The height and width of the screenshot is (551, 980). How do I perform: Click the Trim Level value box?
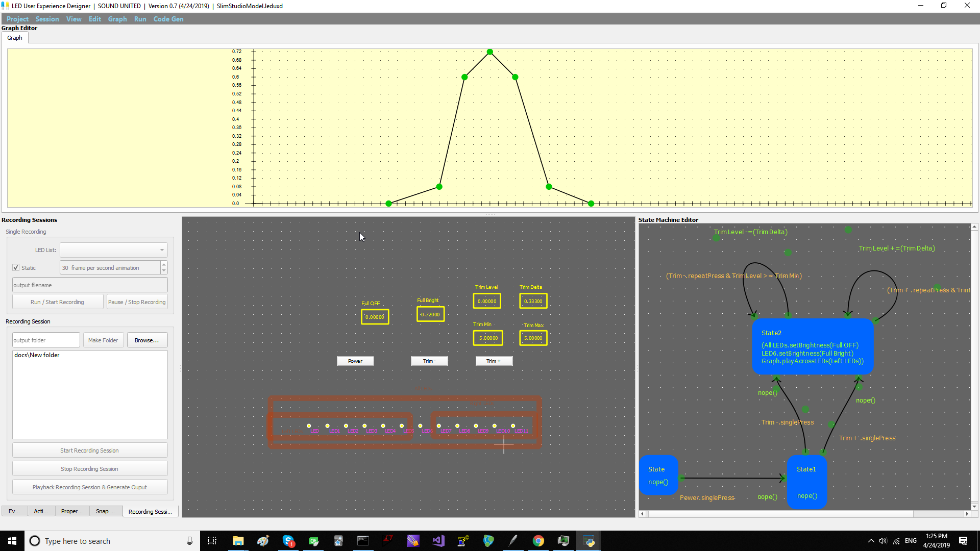point(486,300)
